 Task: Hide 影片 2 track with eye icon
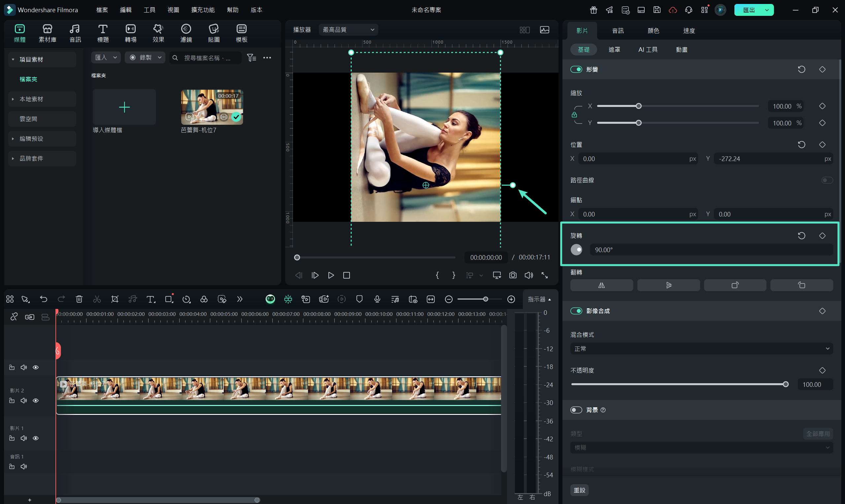coord(36,400)
